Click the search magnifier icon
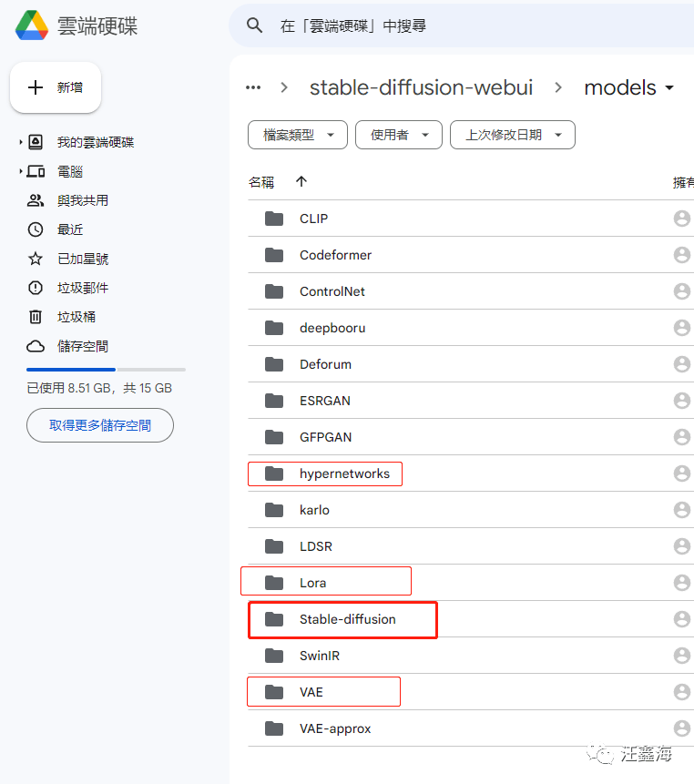The image size is (694, 784). coord(254,25)
